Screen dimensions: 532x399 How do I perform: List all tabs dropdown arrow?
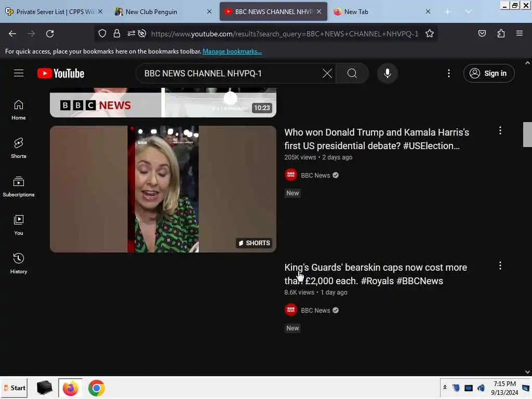click(x=469, y=11)
